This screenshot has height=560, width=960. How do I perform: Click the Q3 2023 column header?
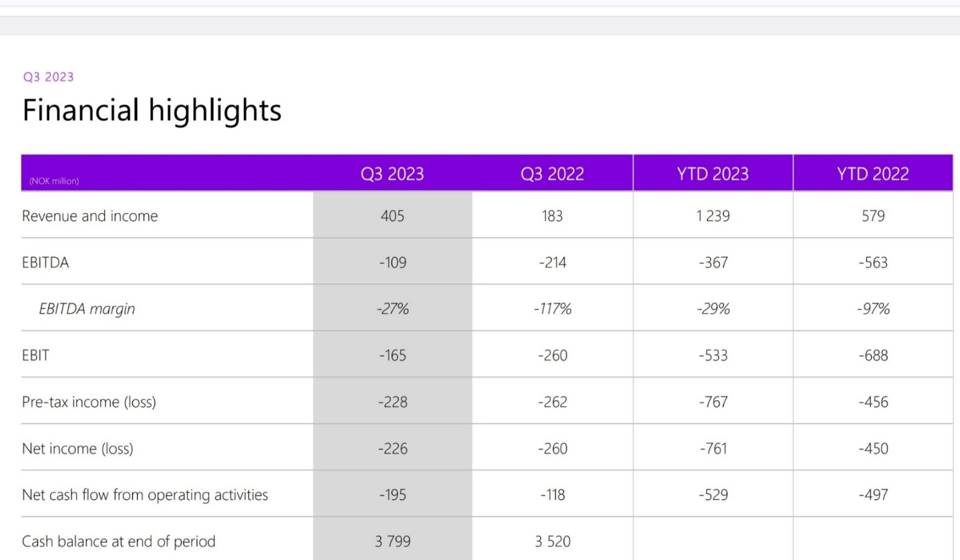tap(392, 174)
